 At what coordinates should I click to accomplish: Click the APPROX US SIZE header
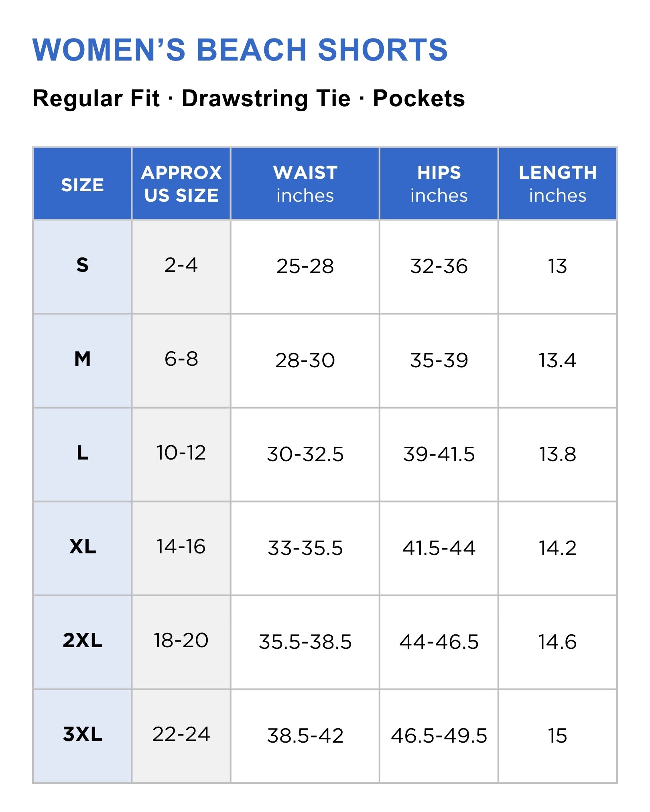pyautogui.click(x=181, y=184)
